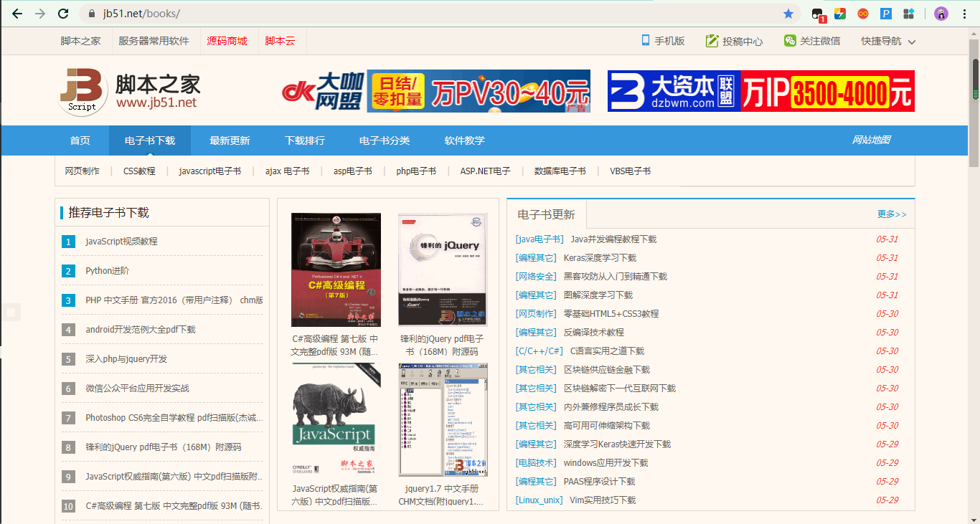Click 更多>> in 电子书更新
Viewport: 980px width, 524px height.
(892, 214)
